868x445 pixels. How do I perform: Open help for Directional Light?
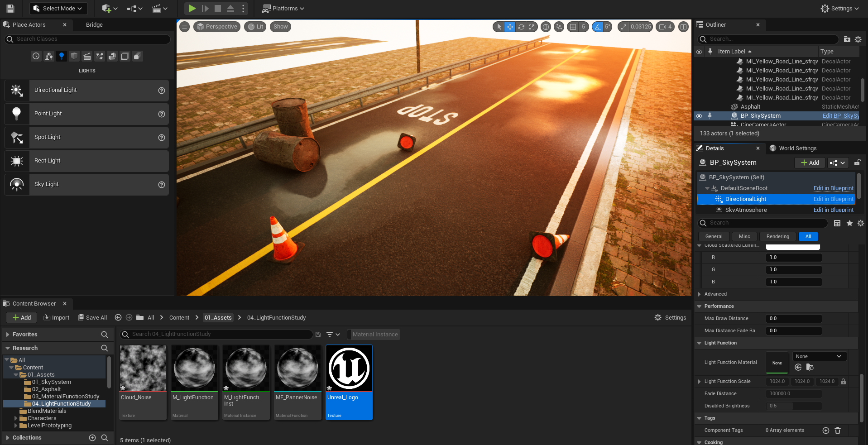pyautogui.click(x=162, y=91)
